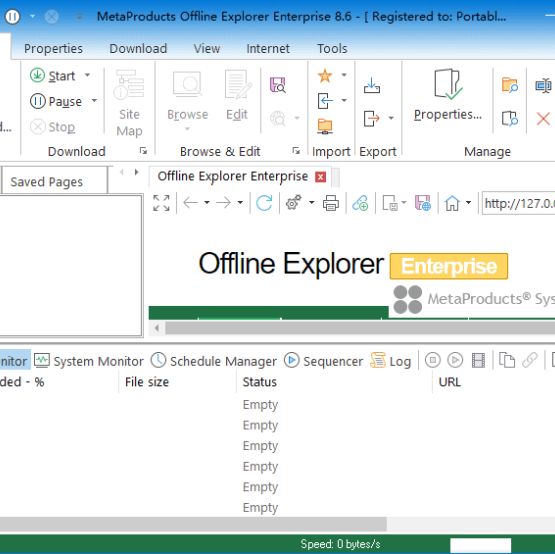Click the orange folder search icon
The height and width of the screenshot is (554, 555).
pos(509,85)
